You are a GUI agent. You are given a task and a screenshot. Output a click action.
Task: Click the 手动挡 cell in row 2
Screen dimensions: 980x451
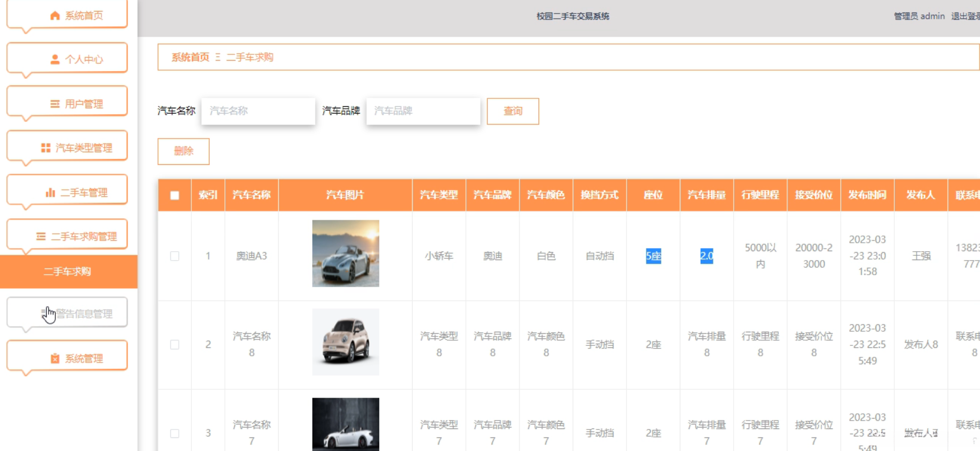click(600, 345)
